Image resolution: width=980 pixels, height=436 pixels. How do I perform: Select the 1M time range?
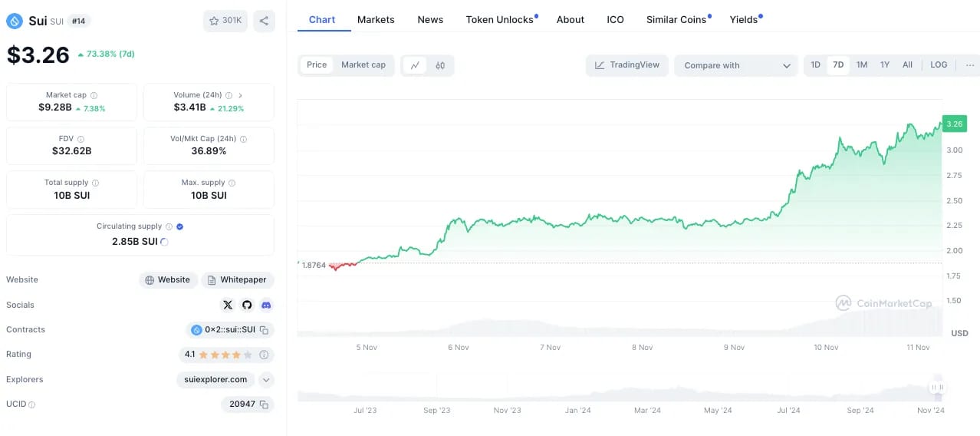pos(862,65)
